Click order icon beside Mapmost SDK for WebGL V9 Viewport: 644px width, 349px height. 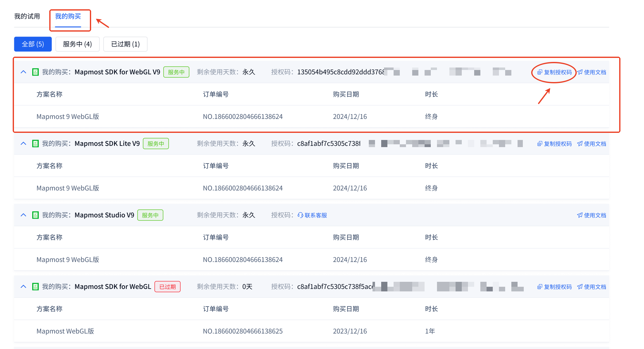35,72
